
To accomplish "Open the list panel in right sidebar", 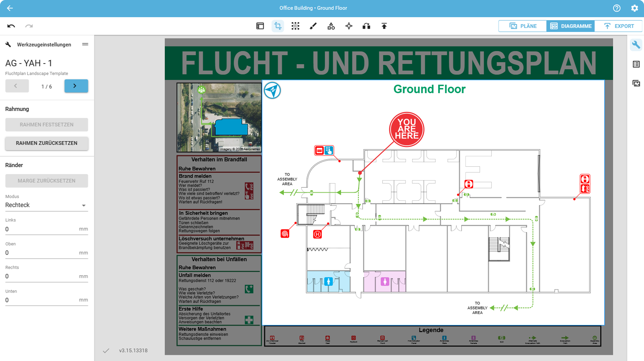I will pyautogui.click(x=636, y=64).
